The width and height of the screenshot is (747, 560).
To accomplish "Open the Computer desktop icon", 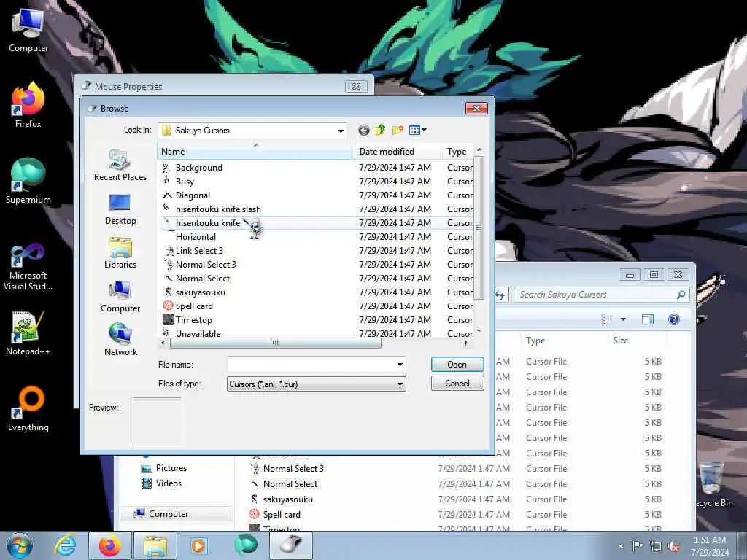I will pyautogui.click(x=28, y=30).
